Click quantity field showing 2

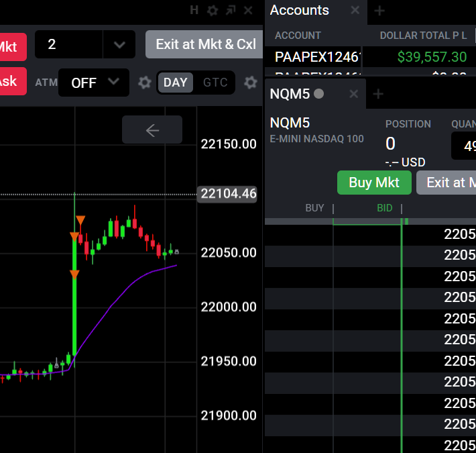point(69,44)
